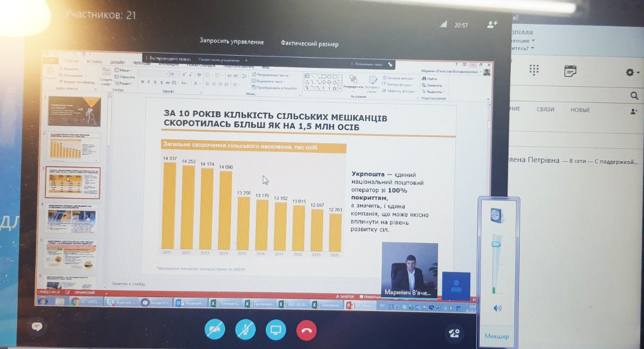The width and height of the screenshot is (644, 349).
Task: Adjust the volume slider in the mixer popup
Action: click(496, 244)
